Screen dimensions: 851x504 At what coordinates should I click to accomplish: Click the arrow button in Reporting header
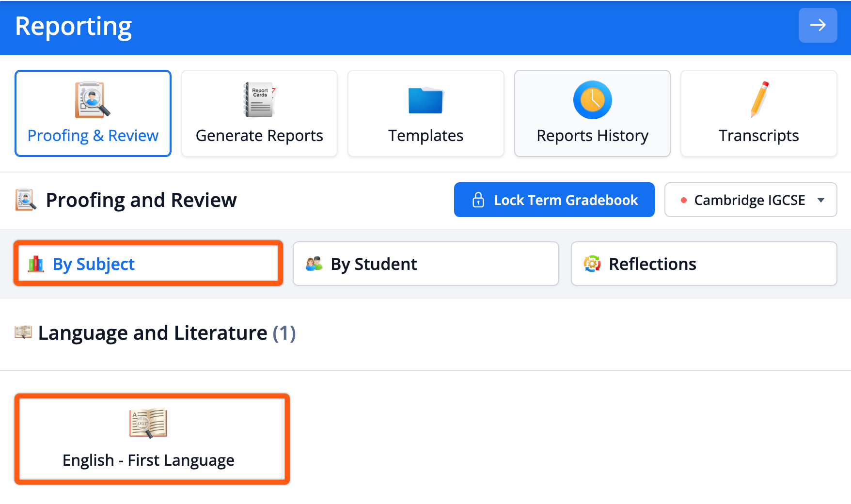[818, 25]
